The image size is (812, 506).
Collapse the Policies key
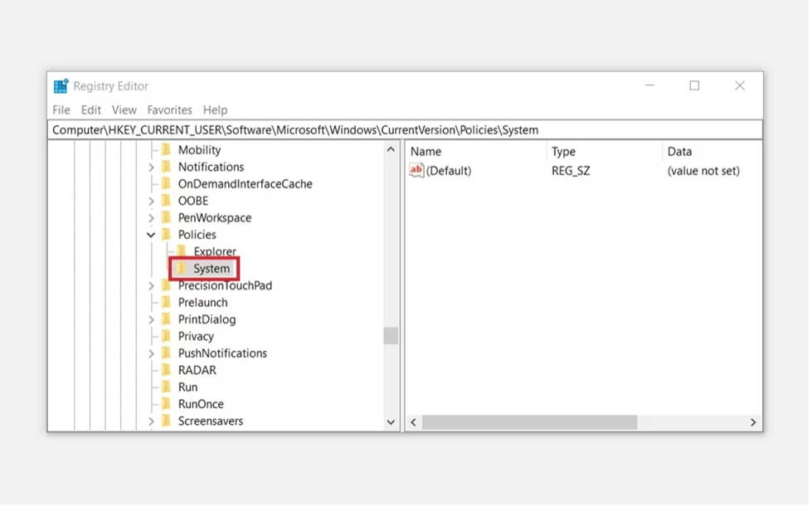(151, 235)
